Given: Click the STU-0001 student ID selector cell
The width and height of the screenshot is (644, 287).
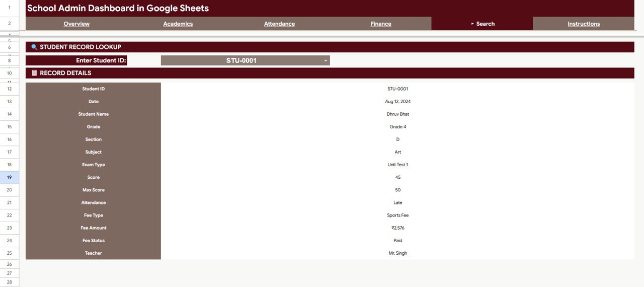Looking at the screenshot, I should (x=245, y=60).
